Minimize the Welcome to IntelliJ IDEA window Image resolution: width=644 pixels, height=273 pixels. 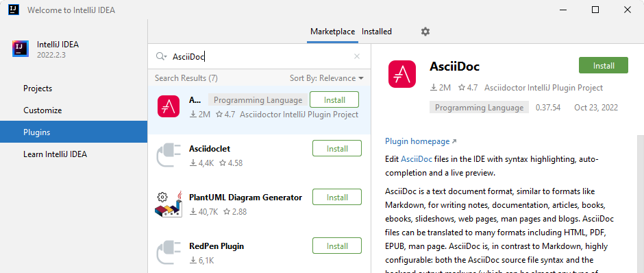coord(563,10)
